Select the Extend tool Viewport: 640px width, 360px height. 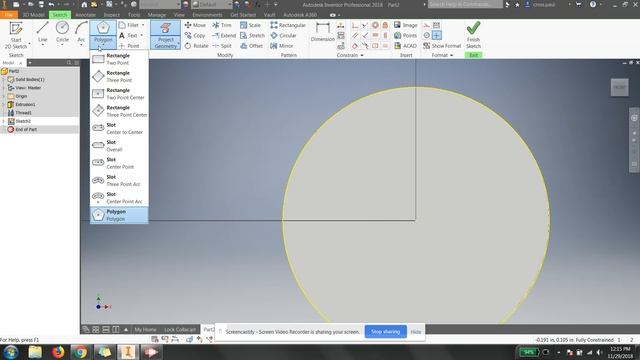click(x=224, y=36)
